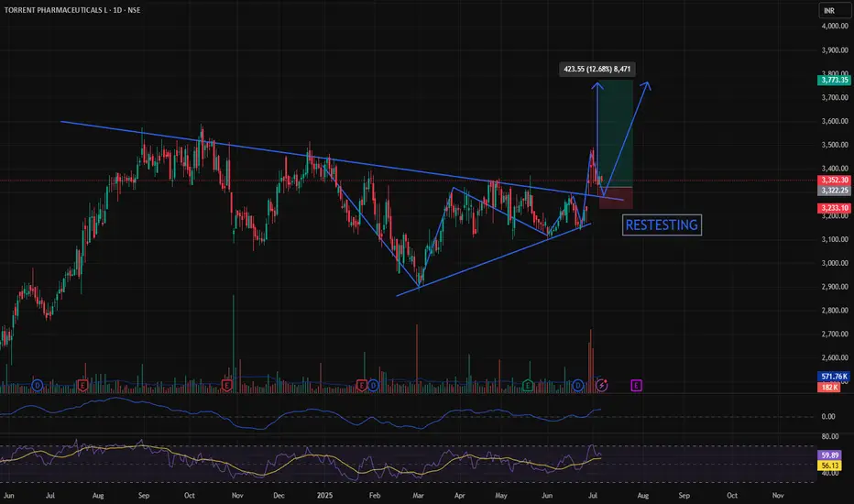The height and width of the screenshot is (504, 854).
Task: Open the purple E upcoming earnings marker
Action: pos(636,386)
